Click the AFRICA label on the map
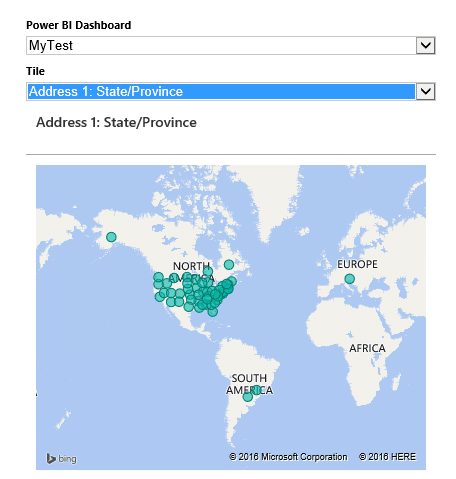 (x=367, y=348)
